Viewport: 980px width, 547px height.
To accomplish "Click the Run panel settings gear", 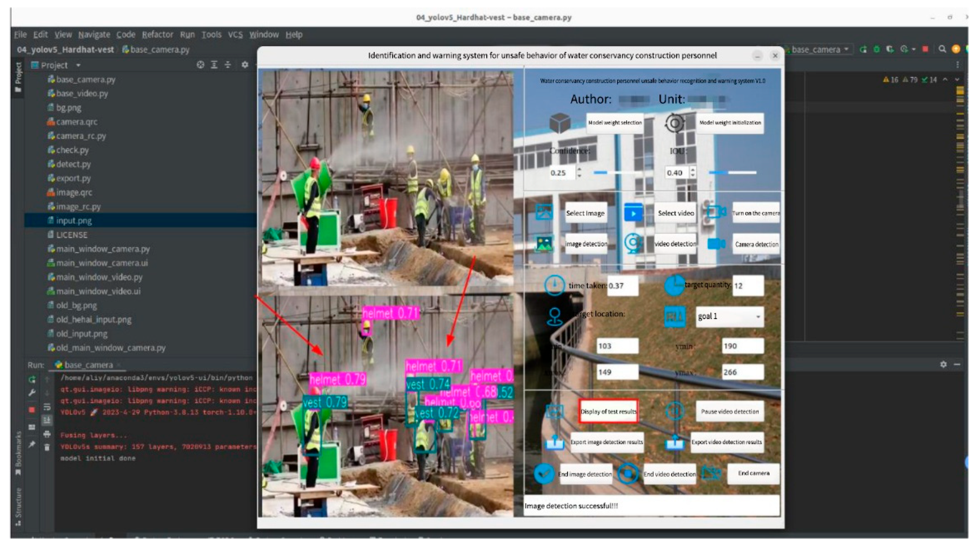I will pos(943,364).
